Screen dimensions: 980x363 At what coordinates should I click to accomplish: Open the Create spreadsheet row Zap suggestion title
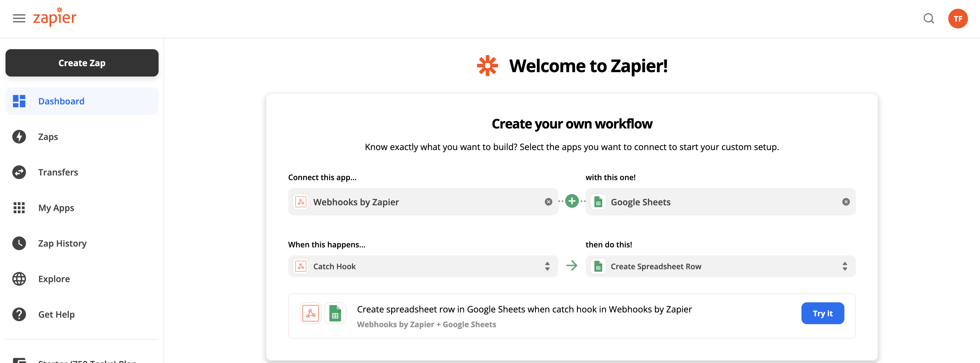tap(524, 309)
